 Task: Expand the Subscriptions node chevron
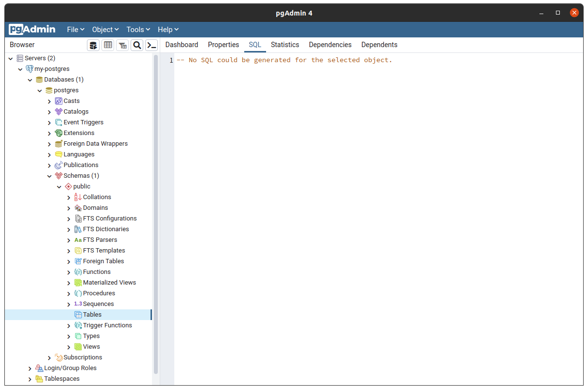pyautogui.click(x=50, y=357)
